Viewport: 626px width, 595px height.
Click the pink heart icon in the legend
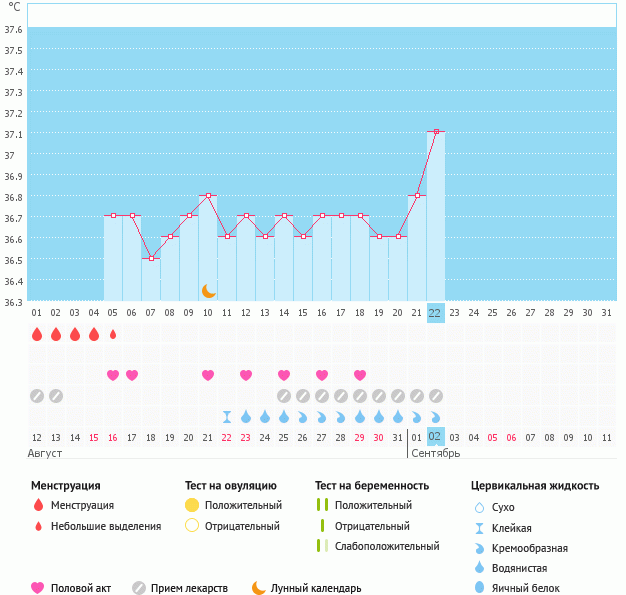point(38,588)
